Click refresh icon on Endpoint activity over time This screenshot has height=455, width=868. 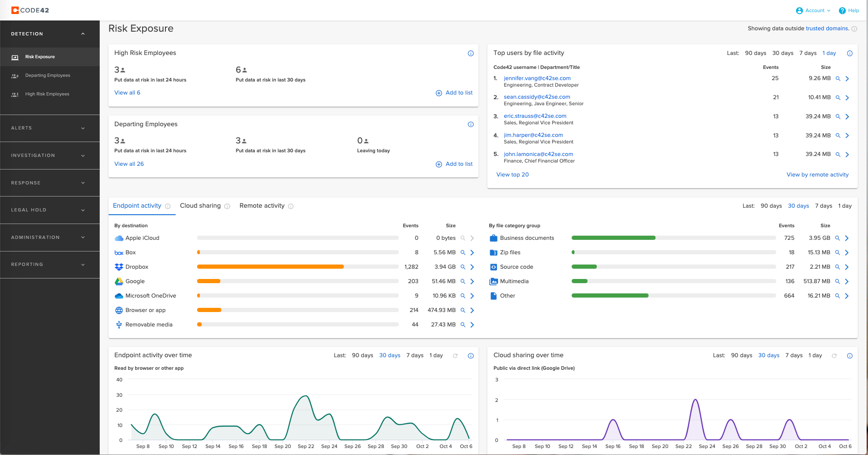click(455, 356)
